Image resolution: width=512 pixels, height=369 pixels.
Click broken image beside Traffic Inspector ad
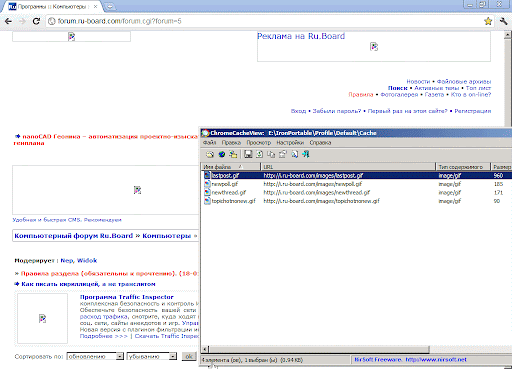42,318
